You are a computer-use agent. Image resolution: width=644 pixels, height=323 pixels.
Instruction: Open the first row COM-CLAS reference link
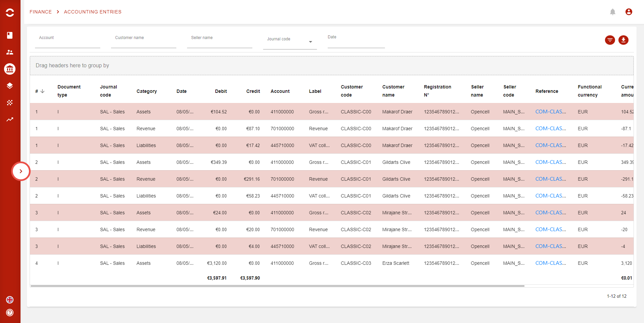point(550,112)
